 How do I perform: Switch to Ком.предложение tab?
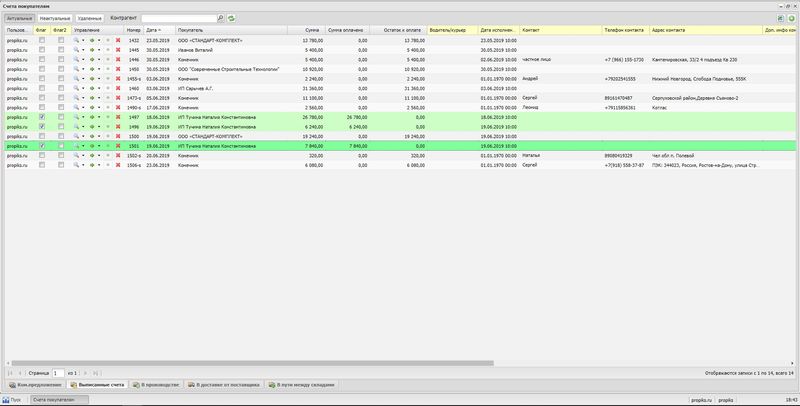pos(35,385)
